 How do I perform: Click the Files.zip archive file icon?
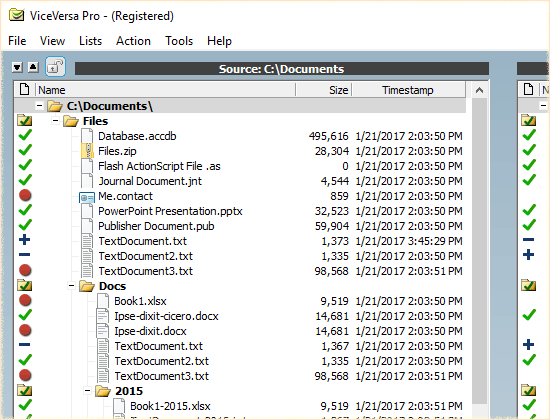(x=87, y=151)
